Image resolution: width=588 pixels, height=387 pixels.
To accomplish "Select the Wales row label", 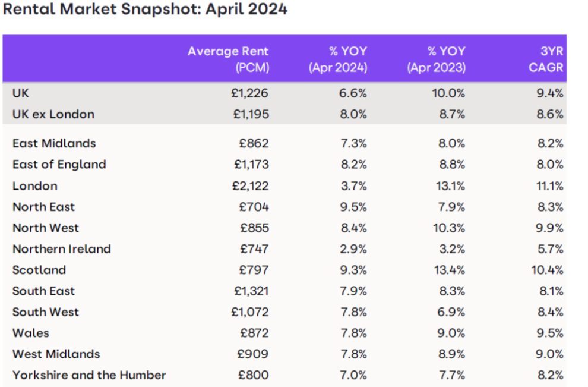I will pyautogui.click(x=31, y=333).
